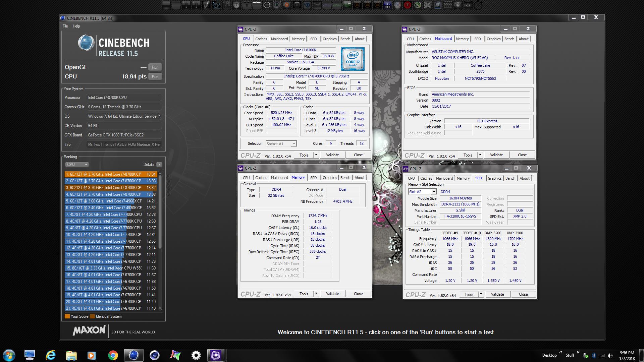Image resolution: width=644 pixels, height=362 pixels.
Task: Open Internet Explorer from the taskbar
Action: click(50, 355)
